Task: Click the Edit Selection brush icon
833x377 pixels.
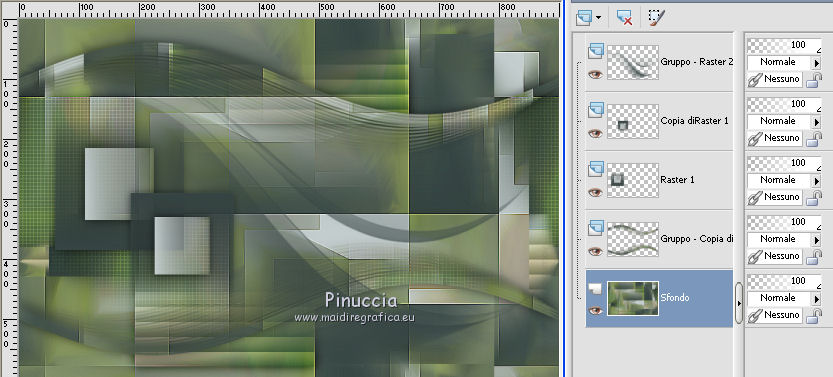Action: pos(656,17)
